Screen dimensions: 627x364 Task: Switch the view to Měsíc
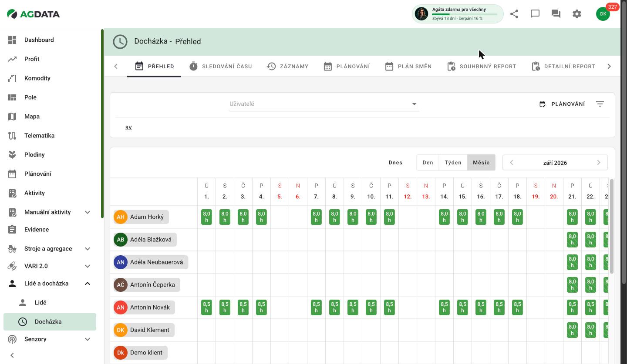pyautogui.click(x=481, y=163)
